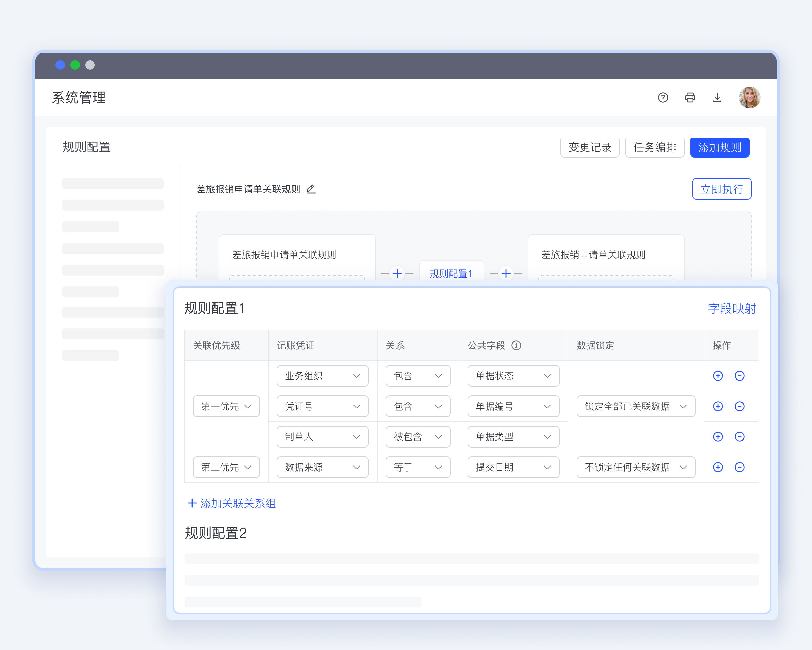
Task: Click the 立即执行 button
Action: pos(721,189)
